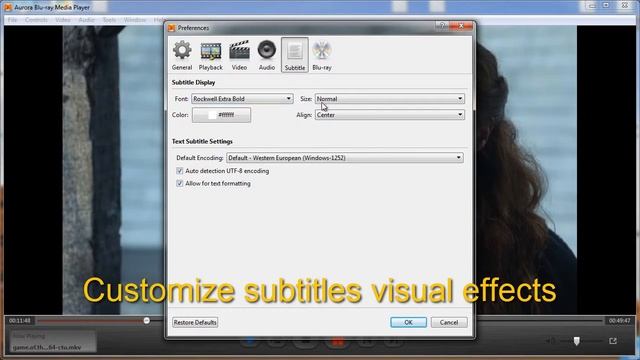
Task: Open the Playback preferences tab
Action: click(211, 55)
